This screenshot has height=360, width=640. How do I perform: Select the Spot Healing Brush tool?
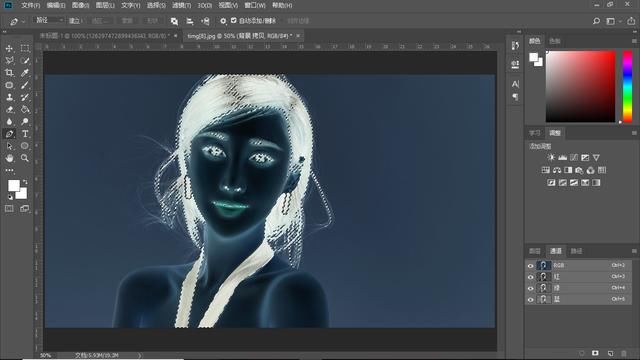pyautogui.click(x=9, y=85)
